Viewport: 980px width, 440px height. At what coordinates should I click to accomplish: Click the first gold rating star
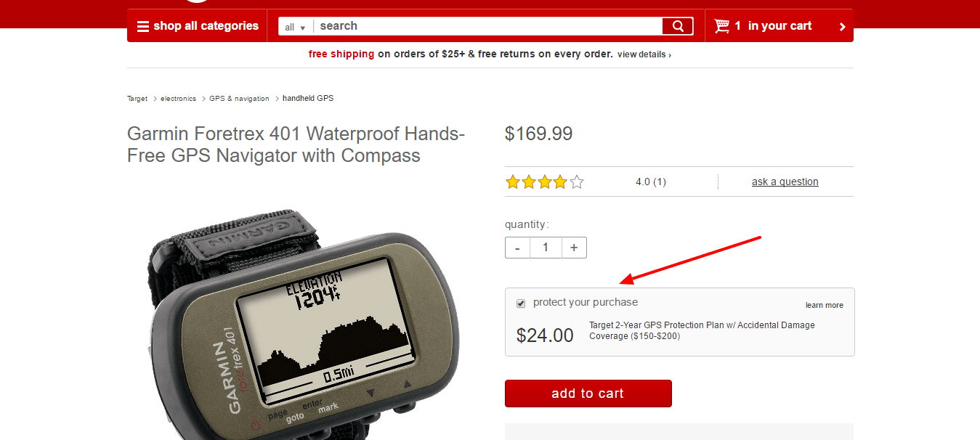513,182
